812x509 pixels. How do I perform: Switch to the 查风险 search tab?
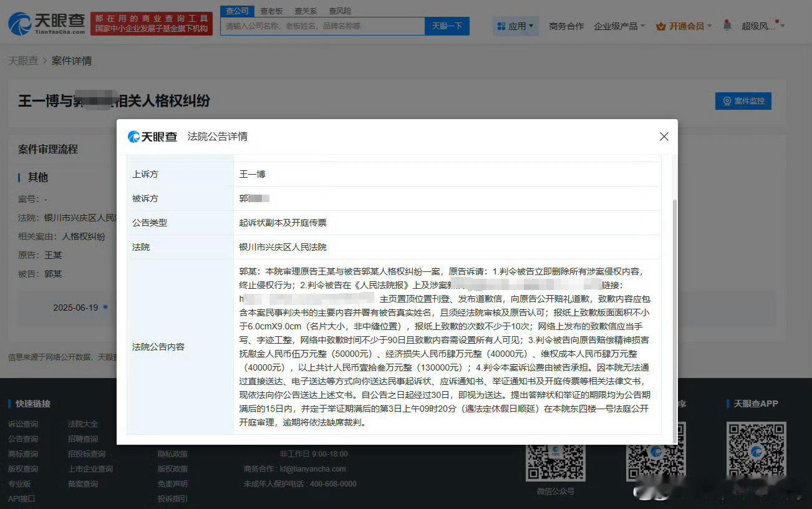(340, 11)
